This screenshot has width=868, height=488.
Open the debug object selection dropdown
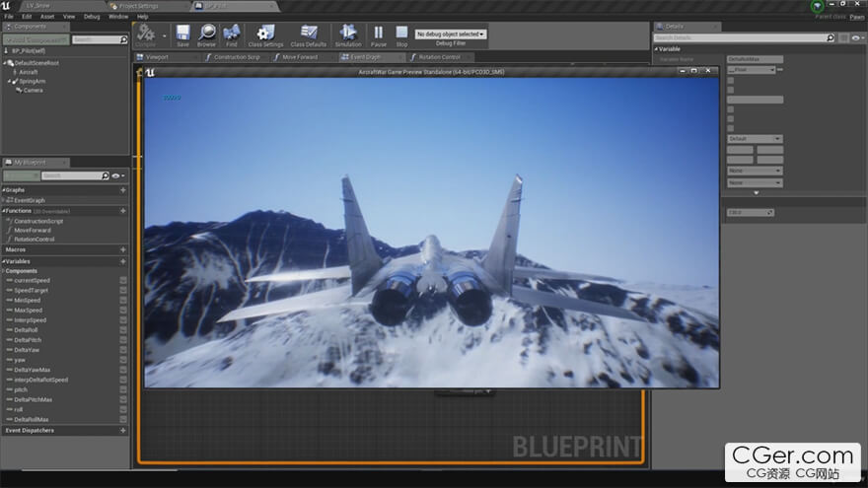(451, 34)
